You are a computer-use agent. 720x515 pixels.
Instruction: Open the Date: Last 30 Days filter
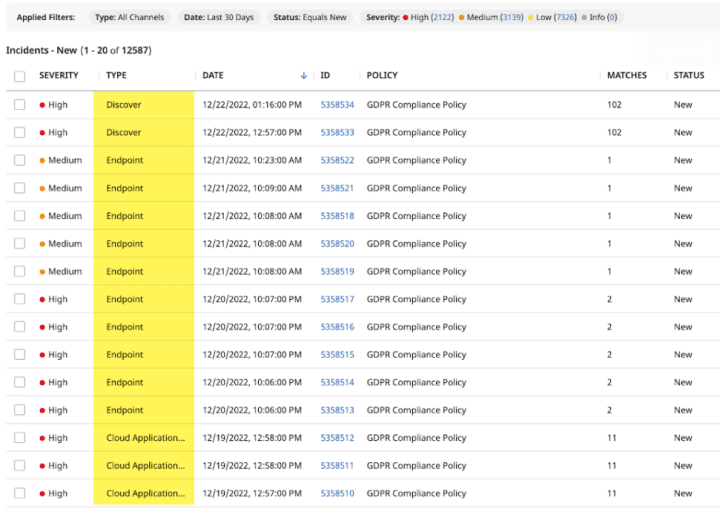pos(219,18)
